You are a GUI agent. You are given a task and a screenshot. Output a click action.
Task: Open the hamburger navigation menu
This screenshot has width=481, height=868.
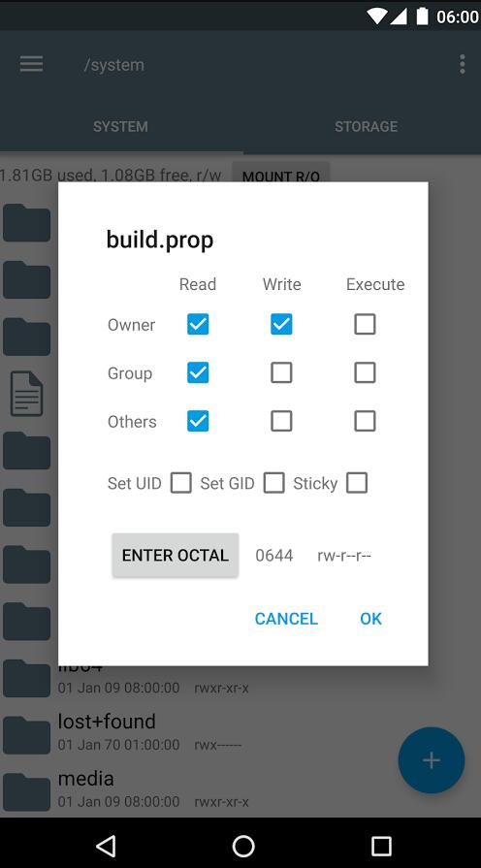[x=32, y=64]
